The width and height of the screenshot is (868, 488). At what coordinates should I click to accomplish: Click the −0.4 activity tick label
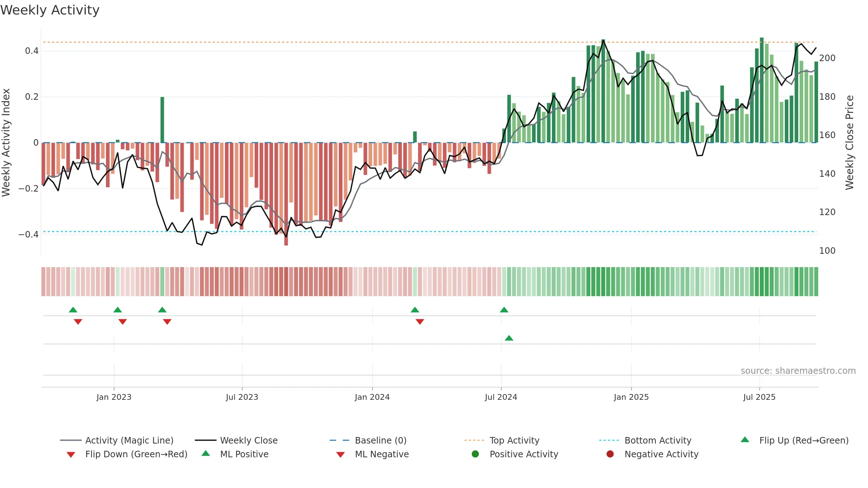pyautogui.click(x=29, y=235)
